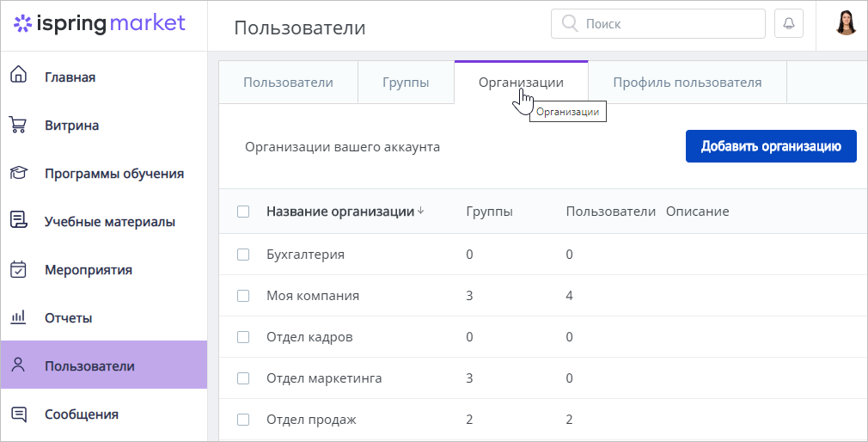Click groups count 3 for Моя компания

469,296
